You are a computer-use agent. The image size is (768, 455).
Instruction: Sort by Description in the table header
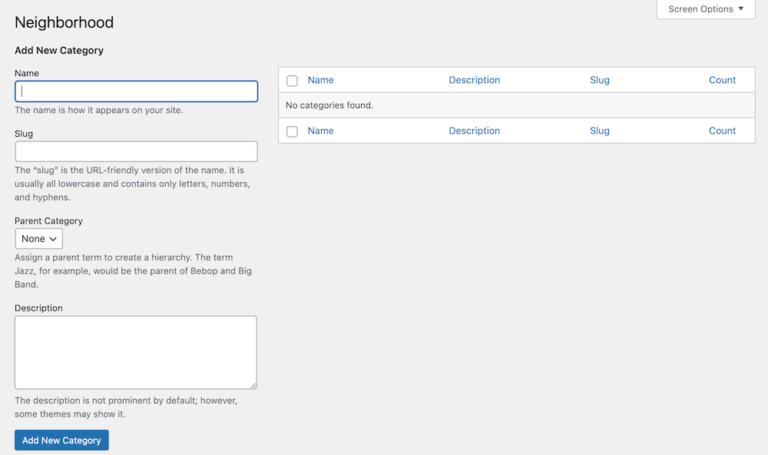pos(474,80)
